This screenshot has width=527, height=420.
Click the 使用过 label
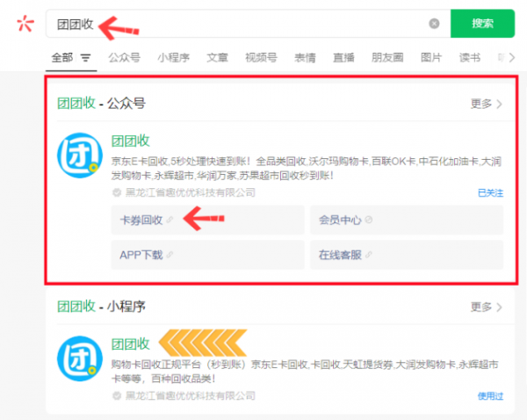490,396
